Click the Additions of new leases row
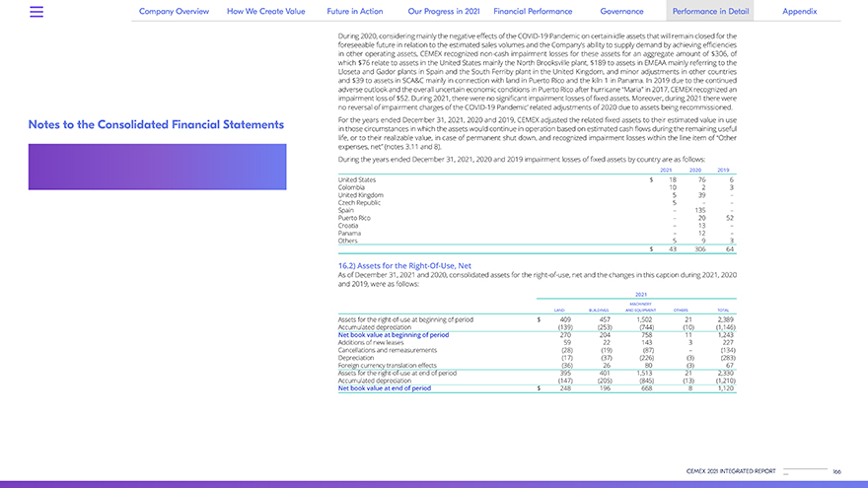Viewport: 868px width, 488px height. pyautogui.click(x=372, y=341)
